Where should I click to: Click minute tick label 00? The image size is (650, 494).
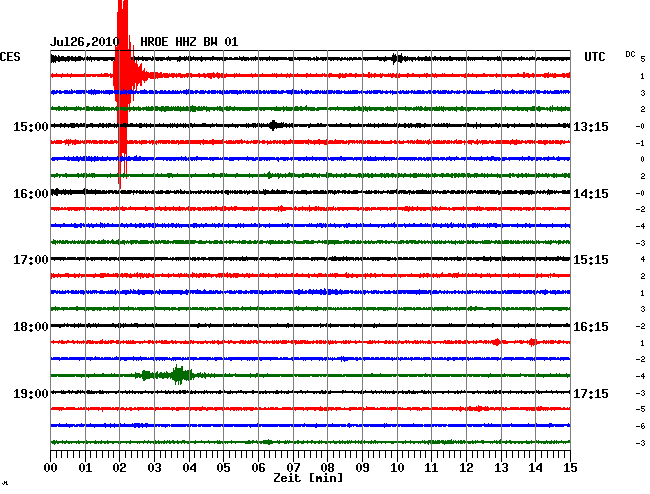51,468
